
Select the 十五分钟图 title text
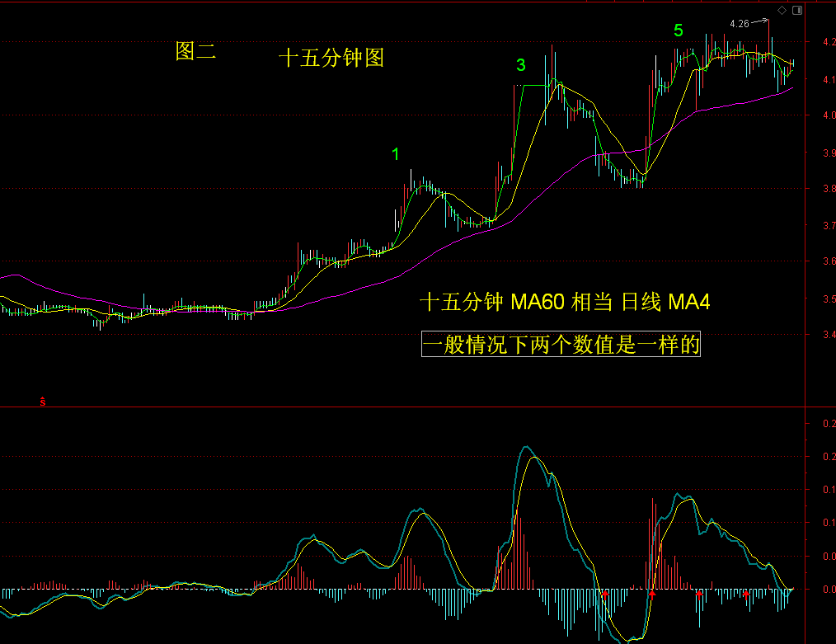pos(331,58)
